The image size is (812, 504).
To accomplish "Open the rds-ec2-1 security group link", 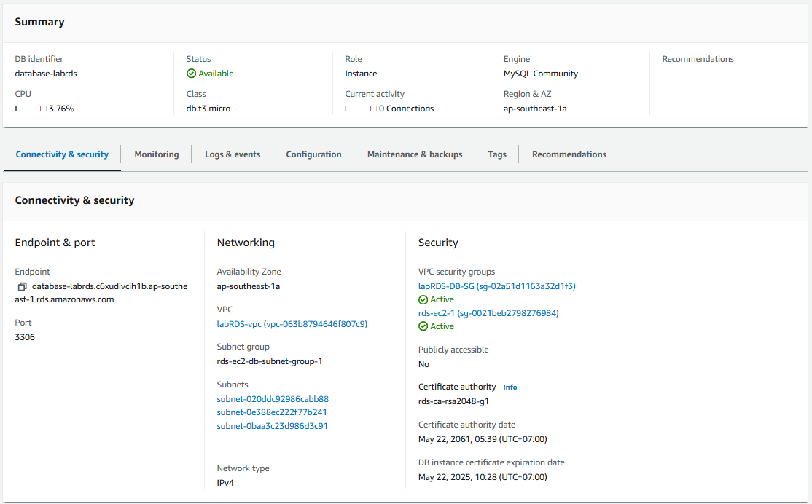I will coord(488,313).
